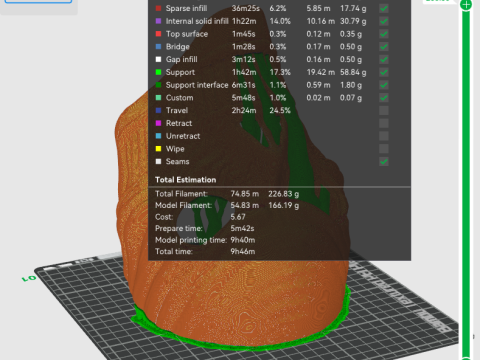480x360 pixels.
Task: Click the Sparse infill color swatch
Action: point(159,8)
